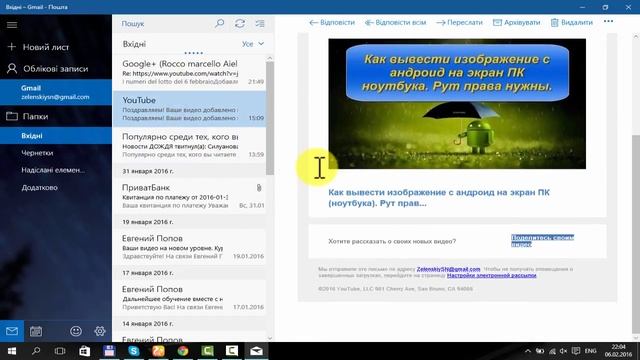Click Відповісти to reply
Screen dimensions: 640x360
(x=332, y=22)
